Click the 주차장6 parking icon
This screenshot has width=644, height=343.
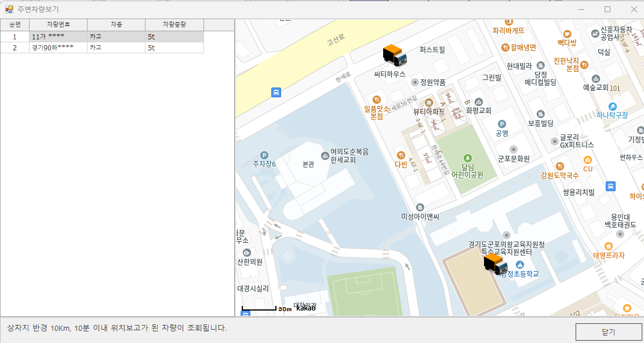point(264,155)
